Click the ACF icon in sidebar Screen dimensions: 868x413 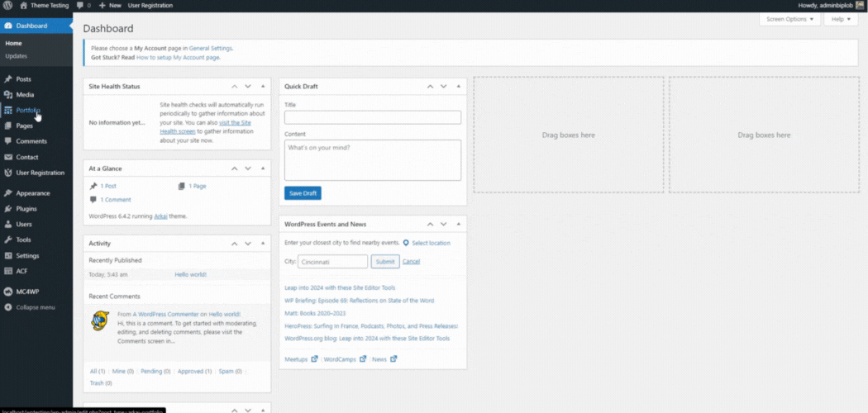(x=8, y=272)
